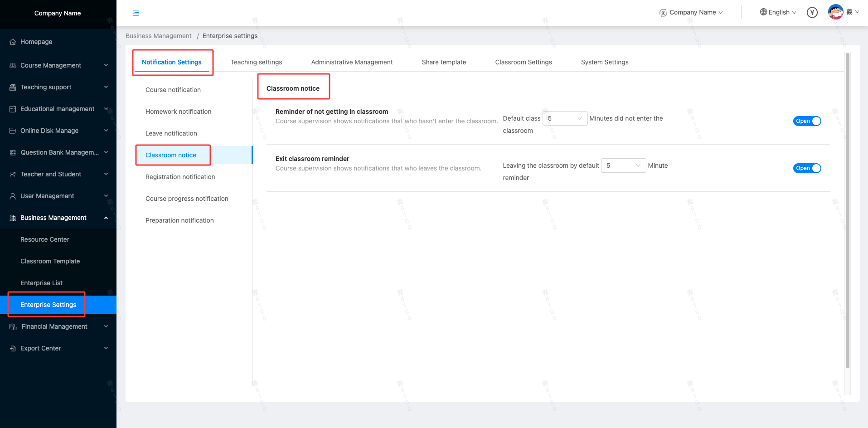The height and width of the screenshot is (428, 868).
Task: Click the Teaching support printer icon
Action: pyautogui.click(x=13, y=87)
